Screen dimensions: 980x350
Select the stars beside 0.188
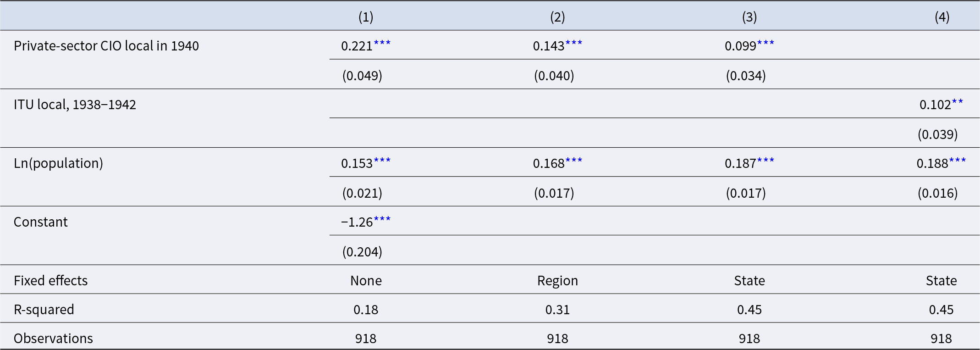point(958,161)
